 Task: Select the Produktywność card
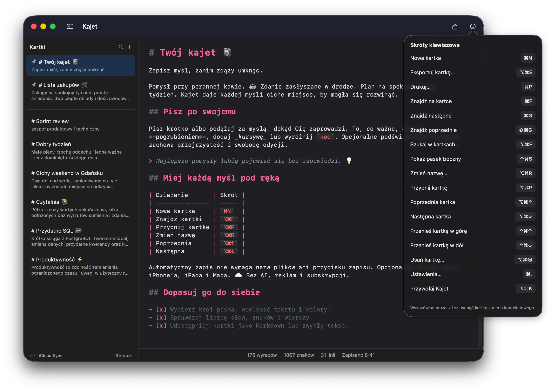(81, 266)
